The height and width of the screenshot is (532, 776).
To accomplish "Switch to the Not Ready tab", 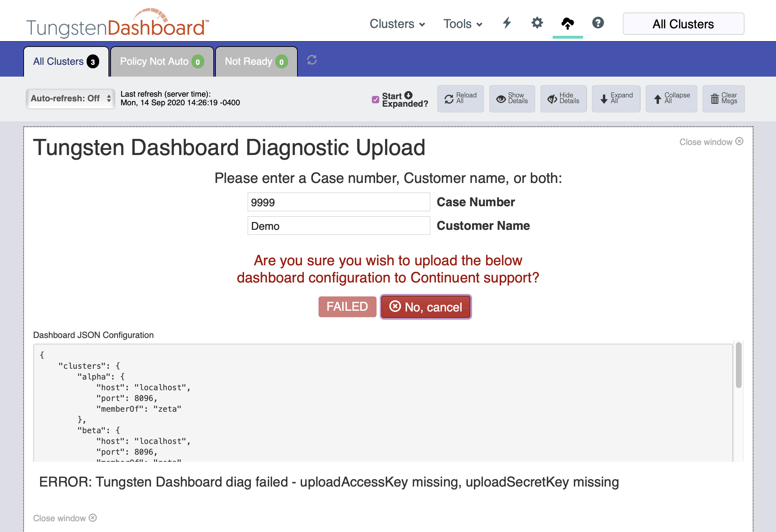I will click(256, 62).
